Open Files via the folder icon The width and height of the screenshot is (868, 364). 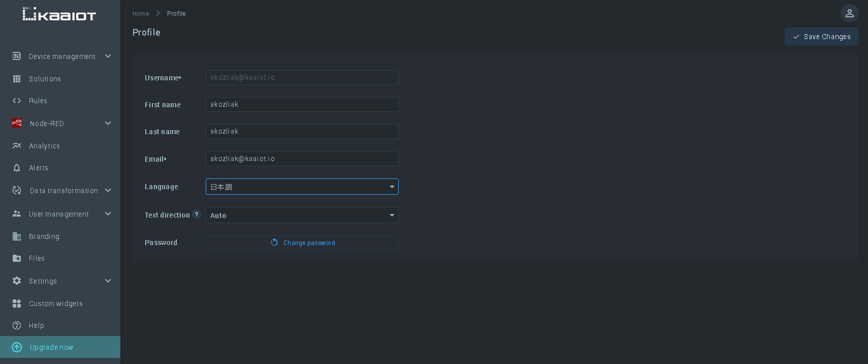(17, 258)
